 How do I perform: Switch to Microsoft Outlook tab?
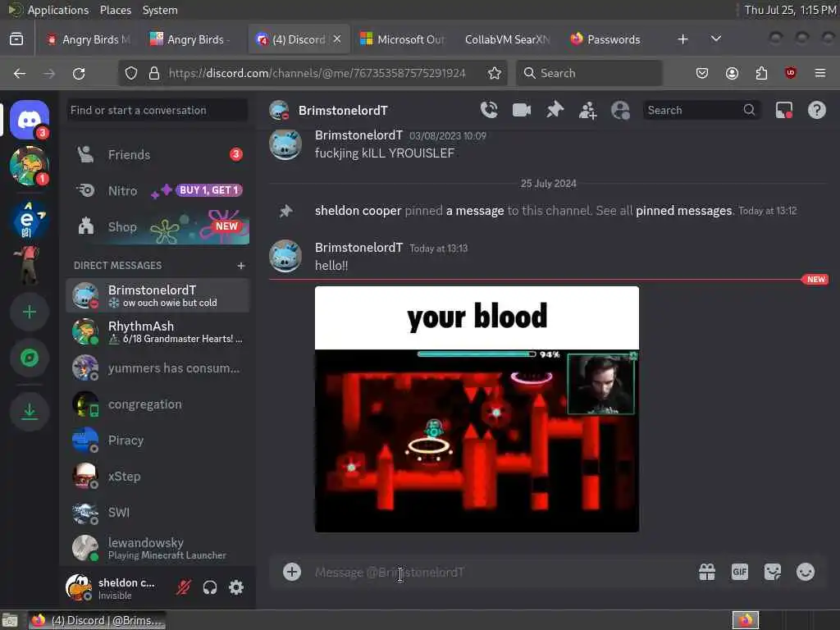[402, 39]
